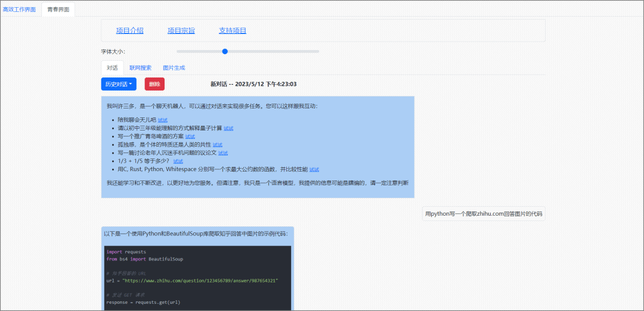Click 试试 beside the 青岛啤酒 promotion prompt
Image resolution: width=644 pixels, height=311 pixels.
(190, 136)
